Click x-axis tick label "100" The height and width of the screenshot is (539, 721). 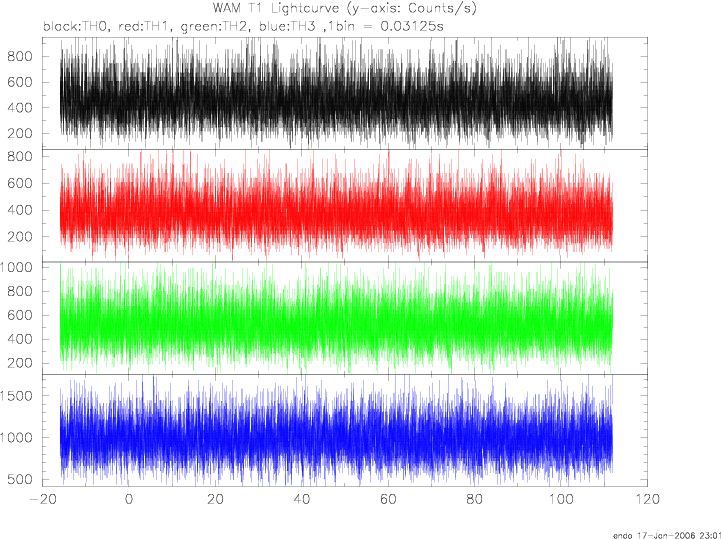click(x=561, y=499)
